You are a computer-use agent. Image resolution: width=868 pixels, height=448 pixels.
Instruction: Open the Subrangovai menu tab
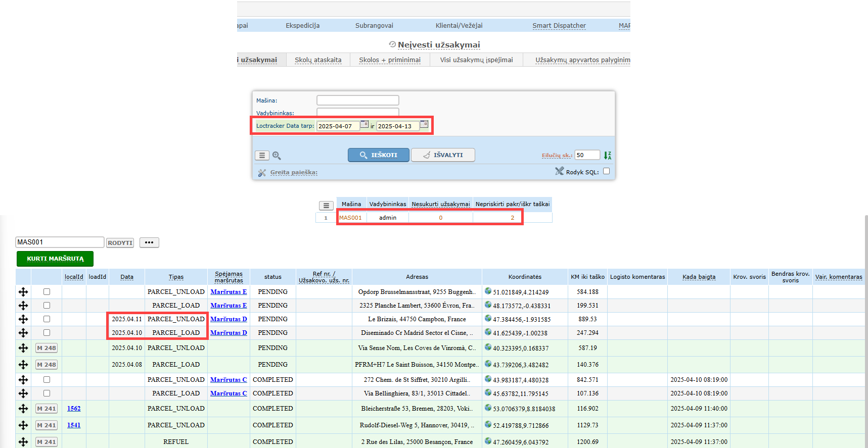374,26
